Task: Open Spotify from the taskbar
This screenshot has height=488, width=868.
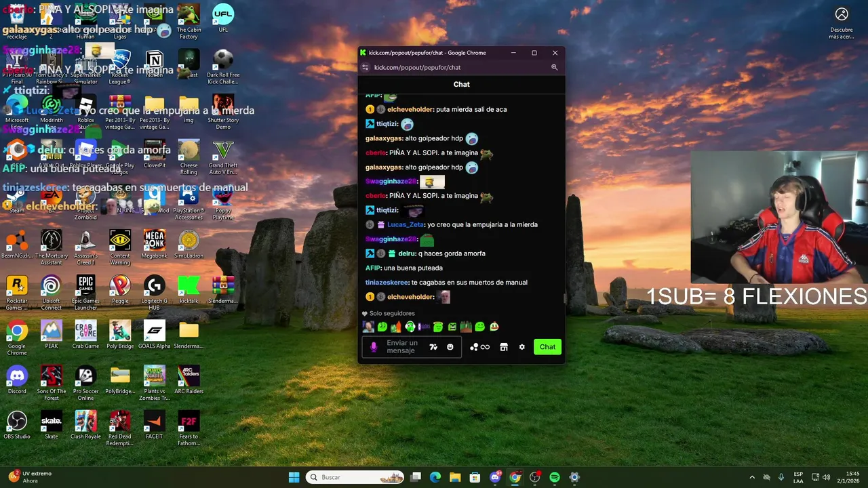Action: click(555, 477)
